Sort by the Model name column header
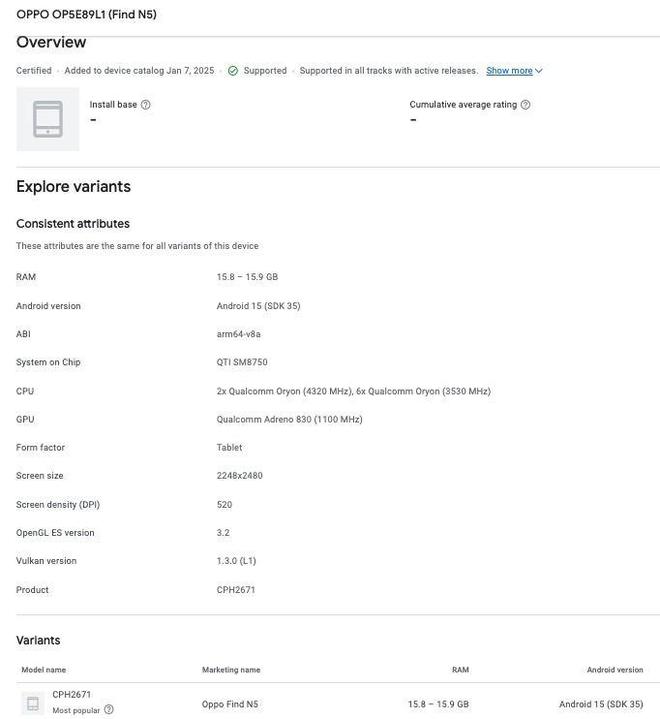The image size is (660, 719). click(44, 670)
